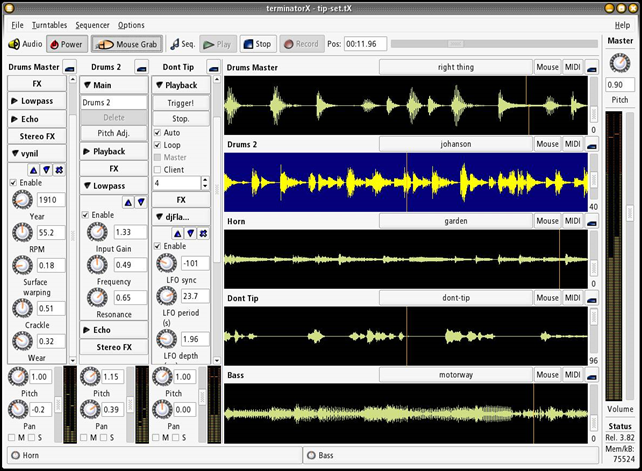The image size is (642, 471).
Task: Expand the Echo section in Drums Master
Action: [36, 118]
